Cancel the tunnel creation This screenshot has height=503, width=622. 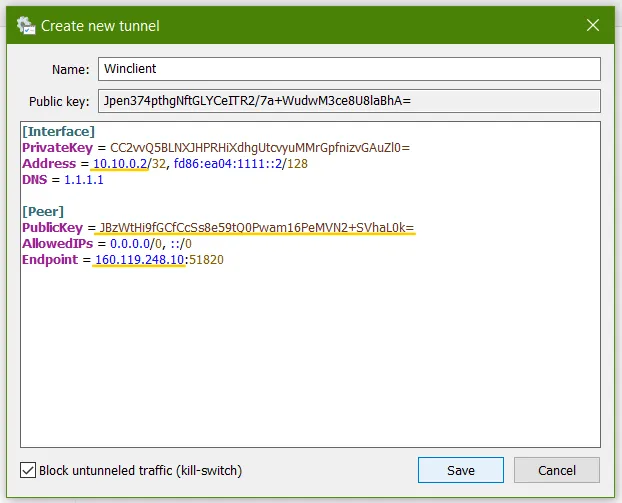pos(557,470)
